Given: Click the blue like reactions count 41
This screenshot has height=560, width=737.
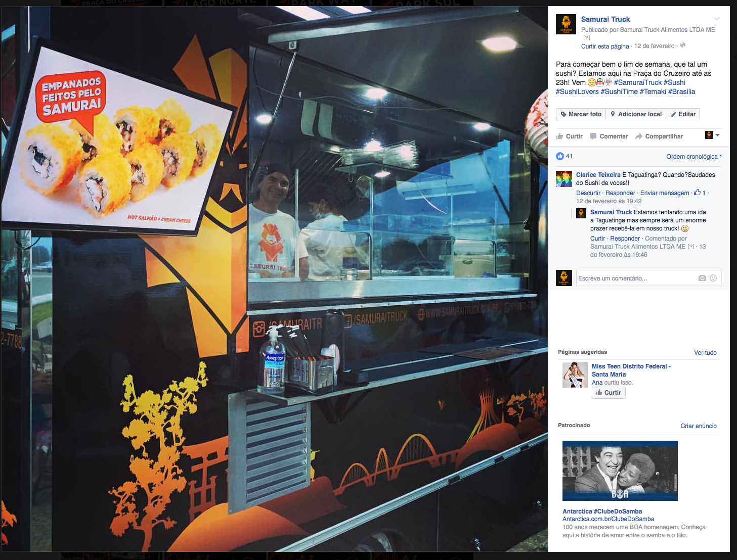Looking at the screenshot, I should click(x=565, y=156).
